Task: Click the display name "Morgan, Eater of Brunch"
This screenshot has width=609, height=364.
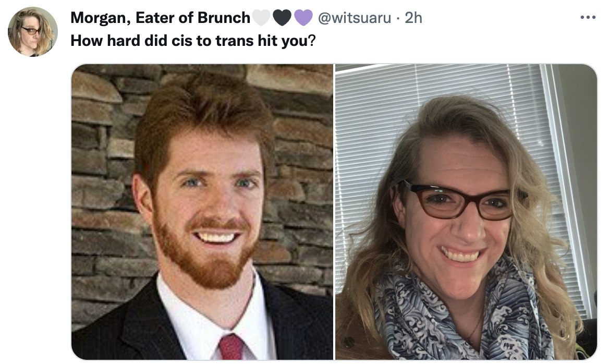Action: (x=160, y=18)
